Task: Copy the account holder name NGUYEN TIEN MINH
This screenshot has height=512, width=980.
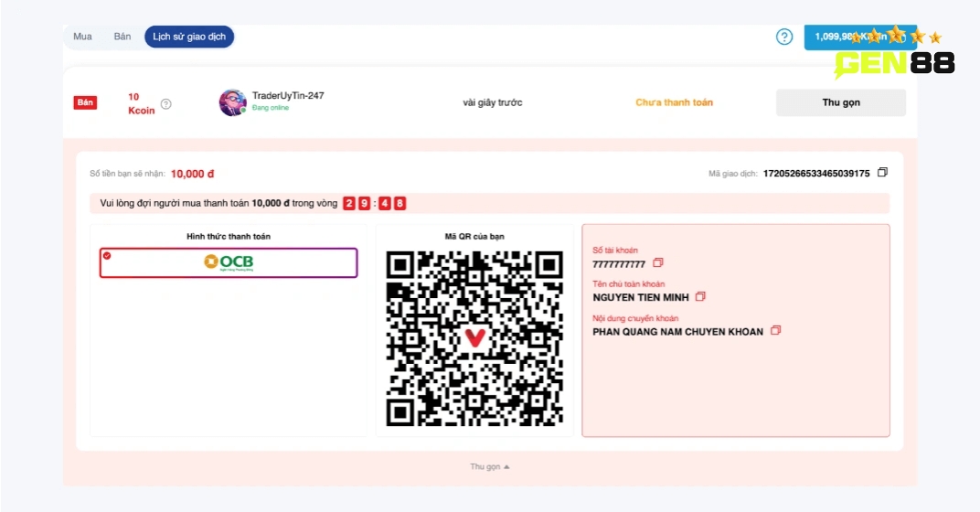Action: click(700, 297)
